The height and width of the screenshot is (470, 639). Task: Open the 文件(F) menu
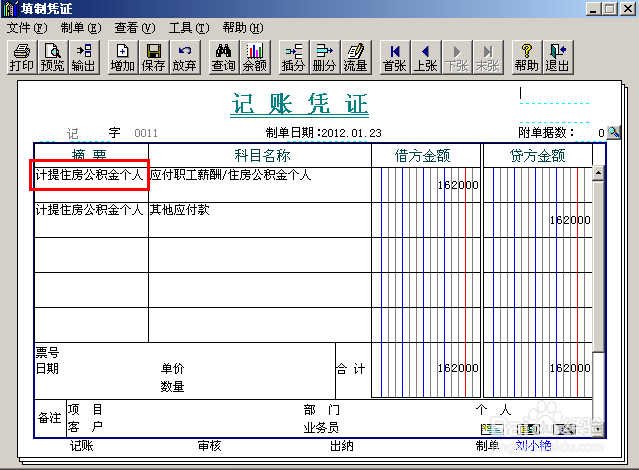(27, 28)
